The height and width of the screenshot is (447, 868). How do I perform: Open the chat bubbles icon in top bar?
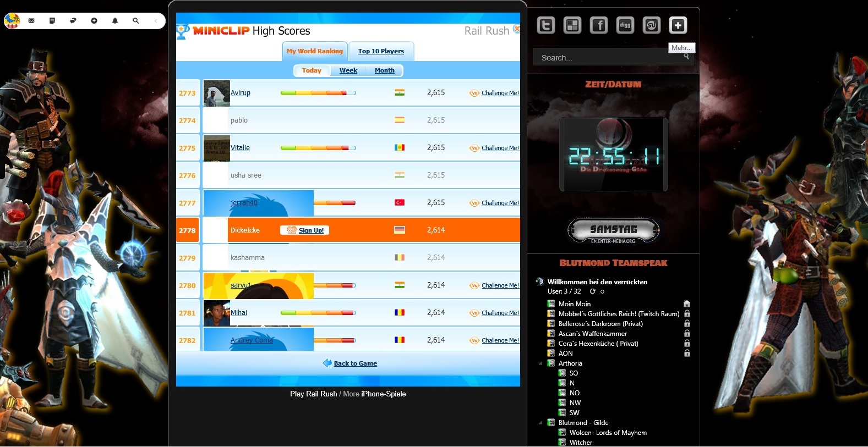[x=73, y=21]
